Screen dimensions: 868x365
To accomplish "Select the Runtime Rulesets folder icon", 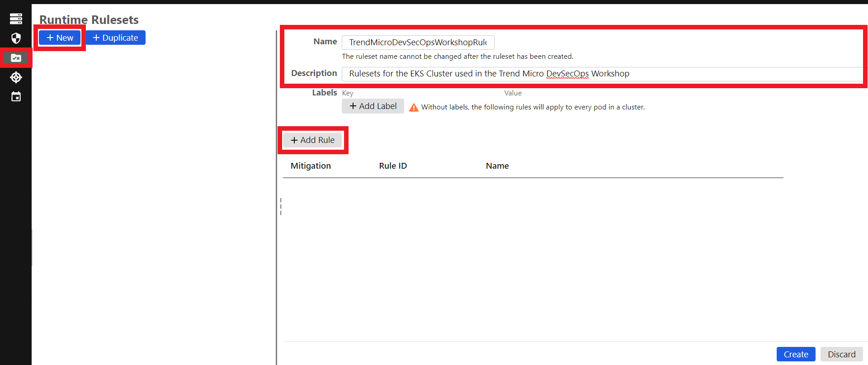I will 16,58.
